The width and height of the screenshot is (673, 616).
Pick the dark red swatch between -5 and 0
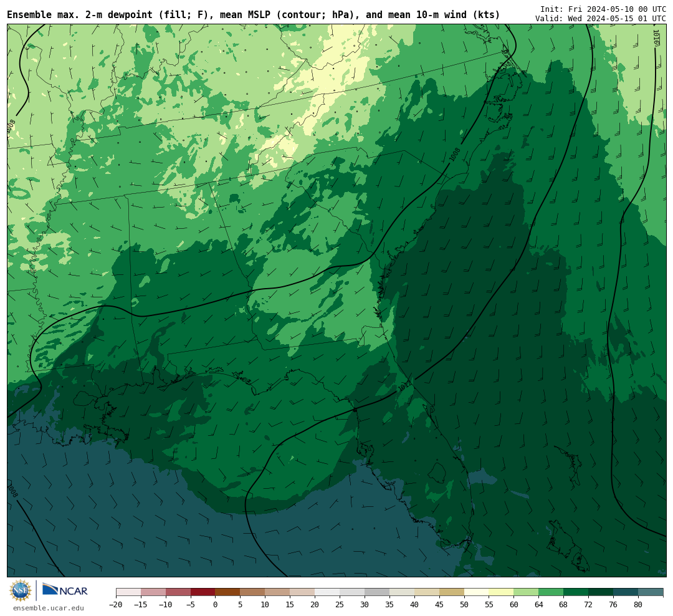pyautogui.click(x=203, y=592)
